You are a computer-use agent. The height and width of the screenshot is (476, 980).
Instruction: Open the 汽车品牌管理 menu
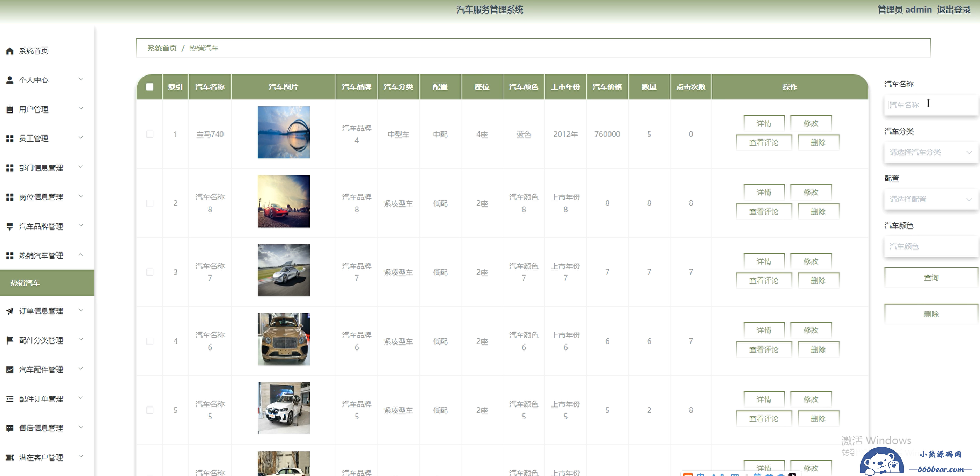click(47, 226)
